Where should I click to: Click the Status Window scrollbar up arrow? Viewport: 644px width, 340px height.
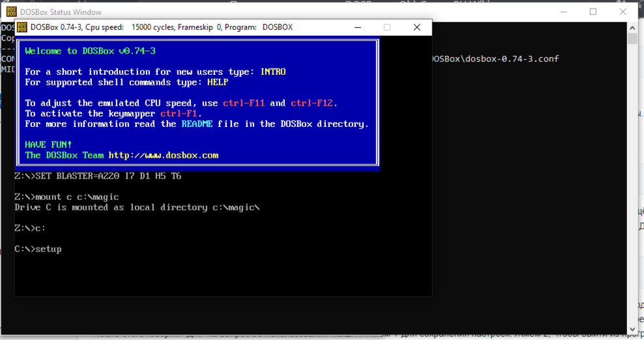click(632, 27)
